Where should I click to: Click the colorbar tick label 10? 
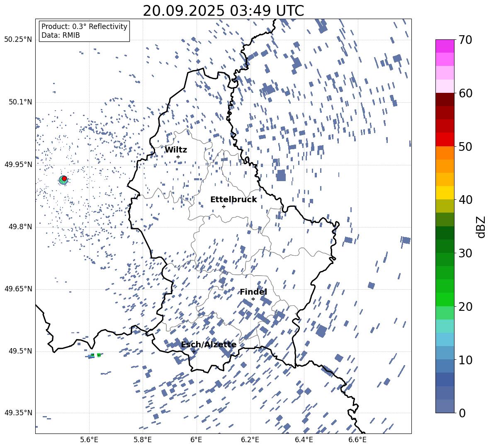[465, 360]
